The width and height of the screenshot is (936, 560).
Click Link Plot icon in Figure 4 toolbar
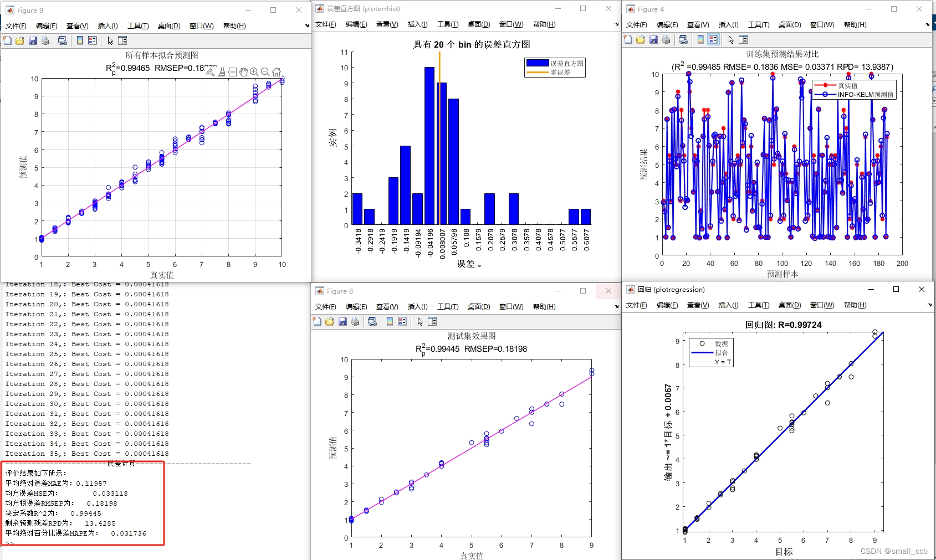coord(683,39)
